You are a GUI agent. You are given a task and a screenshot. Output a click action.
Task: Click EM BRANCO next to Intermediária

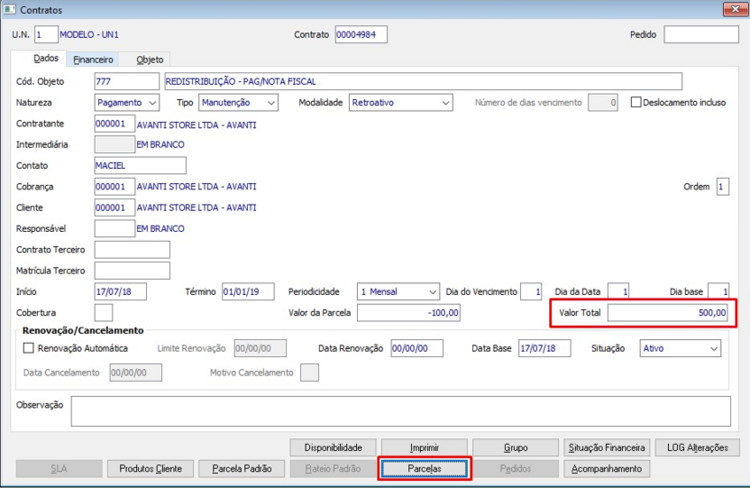coord(160,144)
